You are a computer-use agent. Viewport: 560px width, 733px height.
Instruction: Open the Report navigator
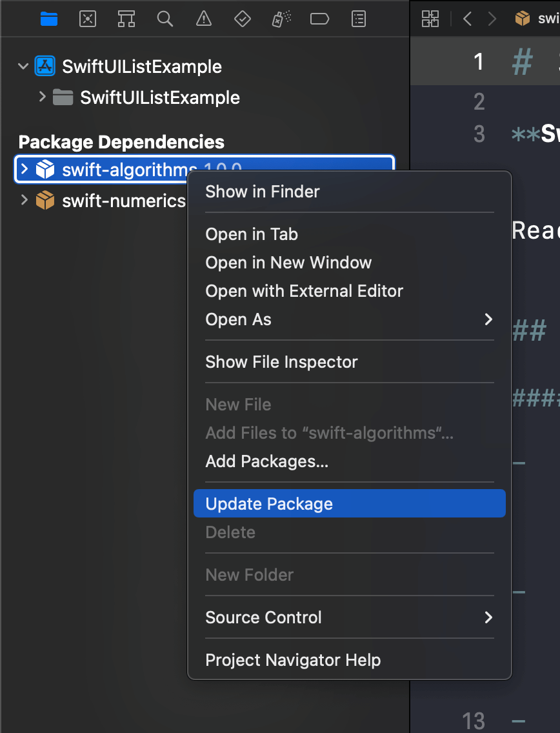tap(359, 19)
